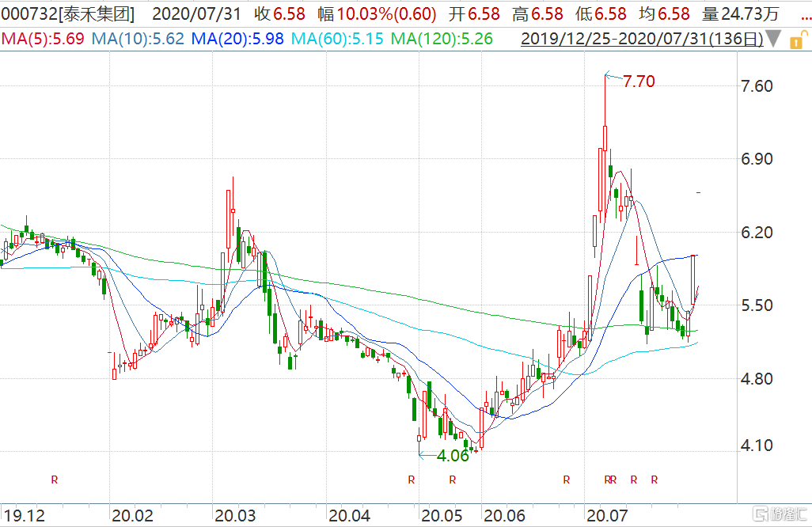Screen dimensions: 812x527
Task: Click the 4.80 price axis label
Action: (757, 379)
